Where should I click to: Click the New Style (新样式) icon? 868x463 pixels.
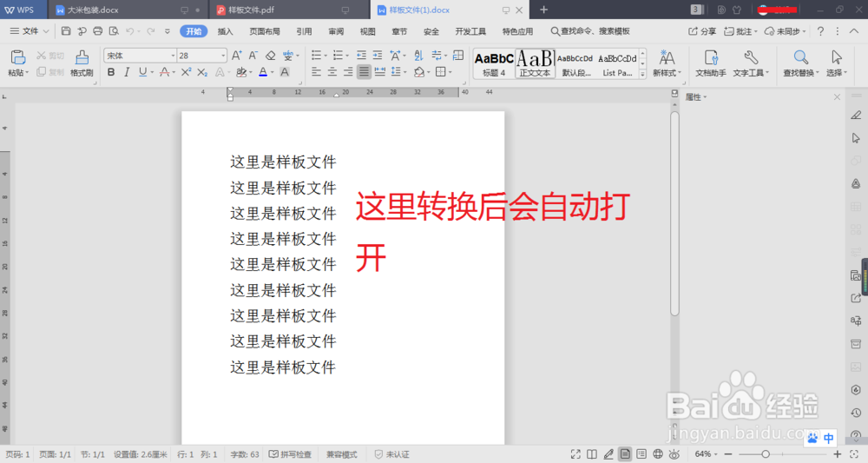(667, 57)
